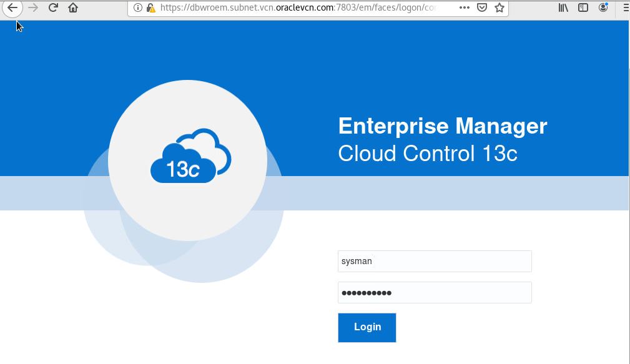
Task: Toggle the bookmark star for this page
Action: [498, 9]
